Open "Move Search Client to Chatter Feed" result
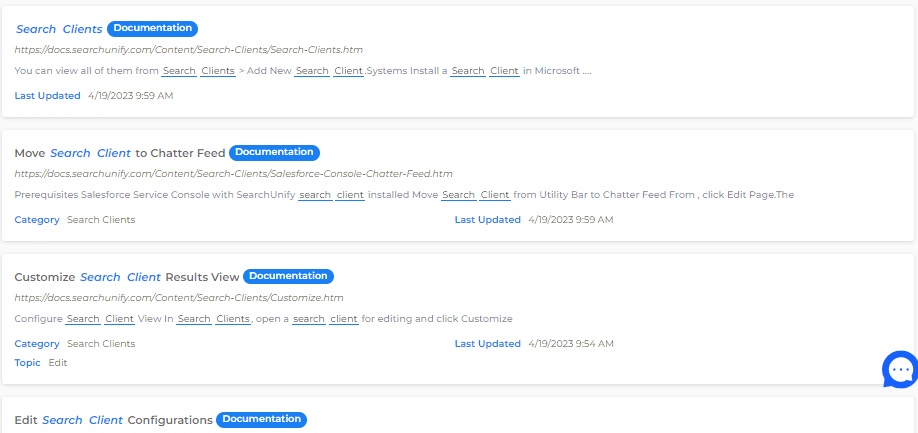The height and width of the screenshot is (433, 918). pyautogui.click(x=119, y=153)
